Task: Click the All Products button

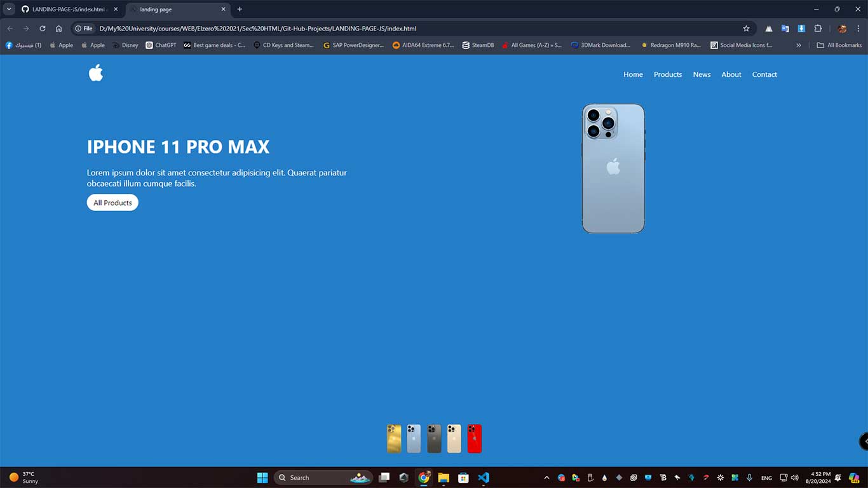Action: pyautogui.click(x=112, y=203)
